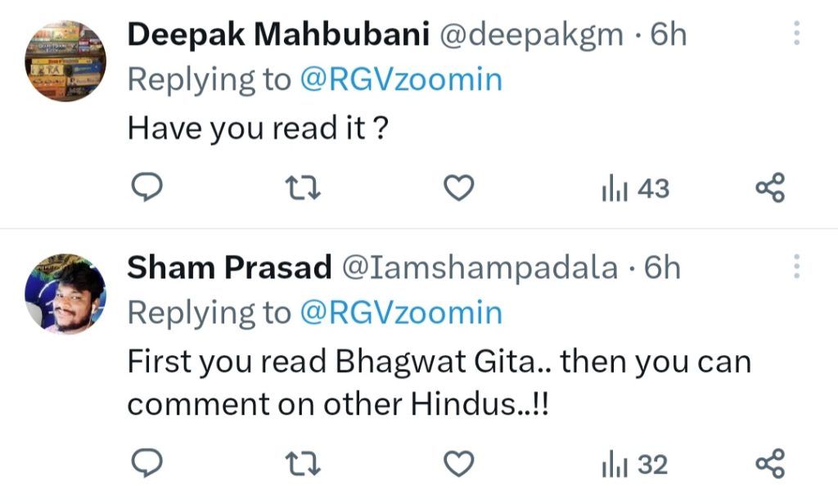Open more options menu on Deepak's tweet
This screenshot has height=504, width=838.
tap(798, 34)
